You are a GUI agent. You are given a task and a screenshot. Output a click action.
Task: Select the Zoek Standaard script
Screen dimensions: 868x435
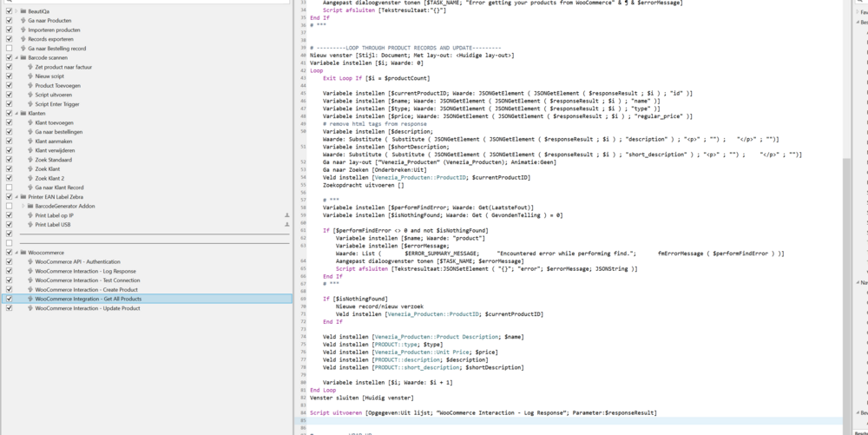tap(53, 160)
